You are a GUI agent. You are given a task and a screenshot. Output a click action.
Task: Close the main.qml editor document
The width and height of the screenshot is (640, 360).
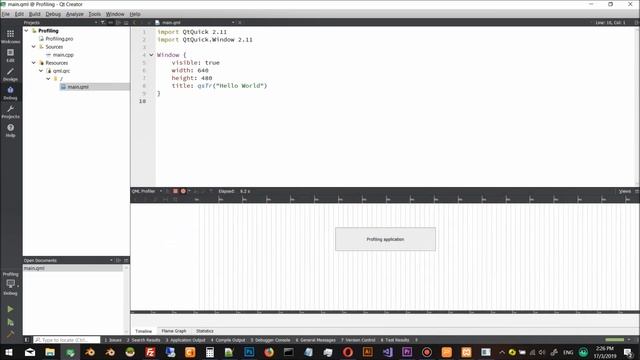[x=240, y=22]
